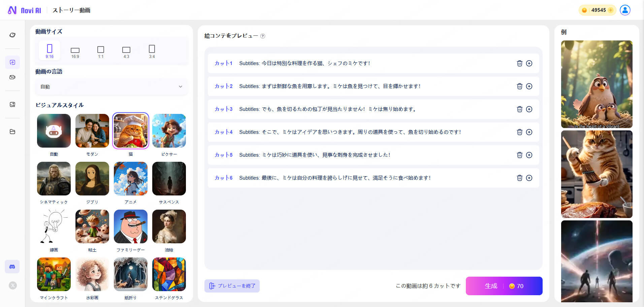Click the plus icon to add more credits
The image size is (644, 307).
610,10
